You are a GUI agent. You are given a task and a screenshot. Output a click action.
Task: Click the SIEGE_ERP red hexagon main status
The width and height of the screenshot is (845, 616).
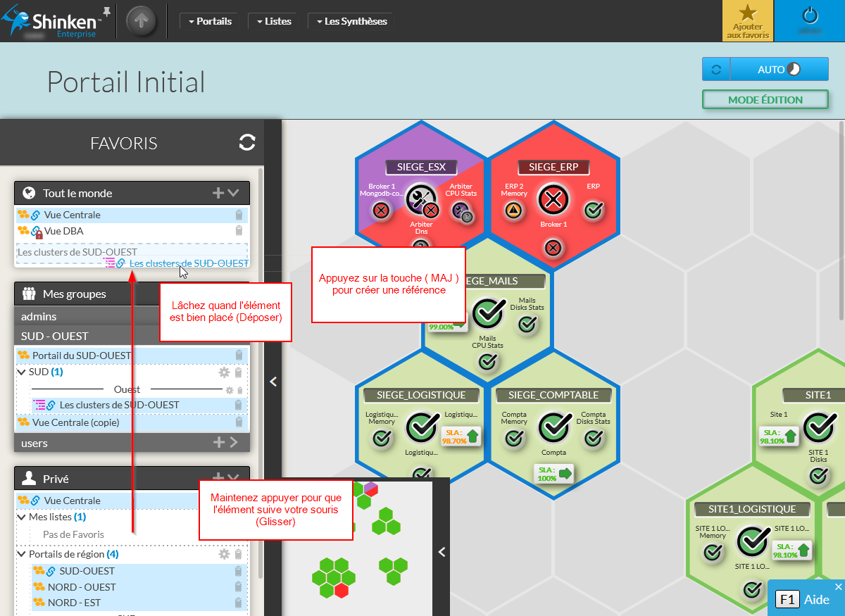(553, 200)
